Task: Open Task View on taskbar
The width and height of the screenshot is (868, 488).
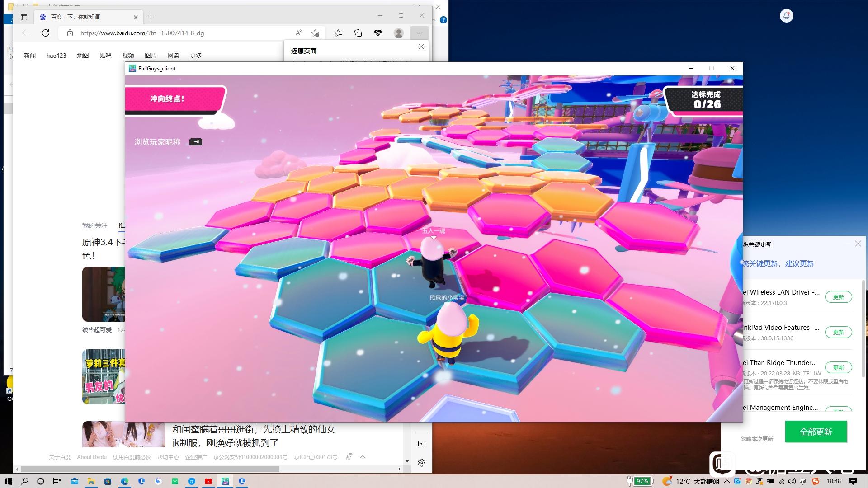Action: [x=57, y=481]
